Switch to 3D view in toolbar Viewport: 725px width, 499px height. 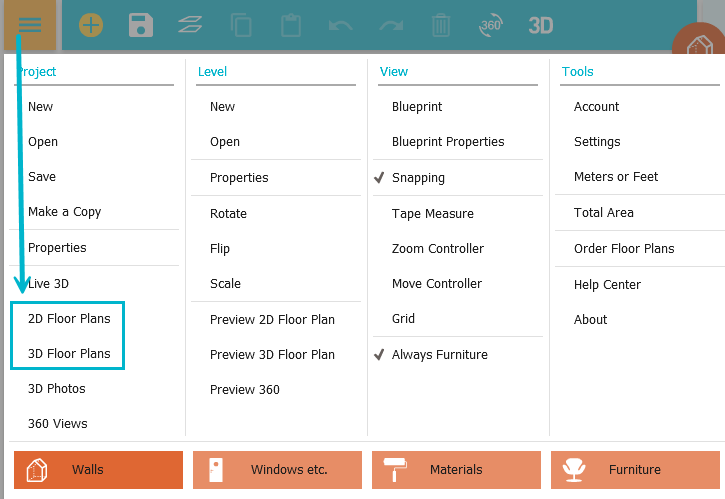pyautogui.click(x=541, y=25)
